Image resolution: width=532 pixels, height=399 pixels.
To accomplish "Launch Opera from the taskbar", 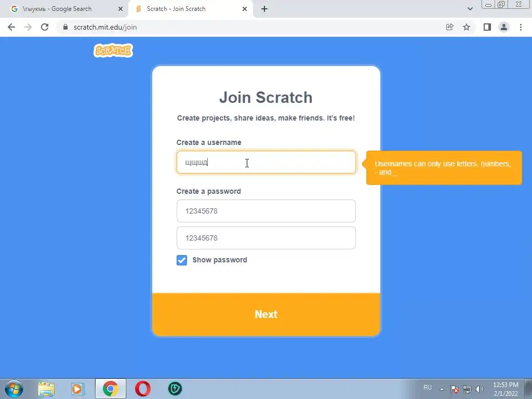I will [x=143, y=389].
